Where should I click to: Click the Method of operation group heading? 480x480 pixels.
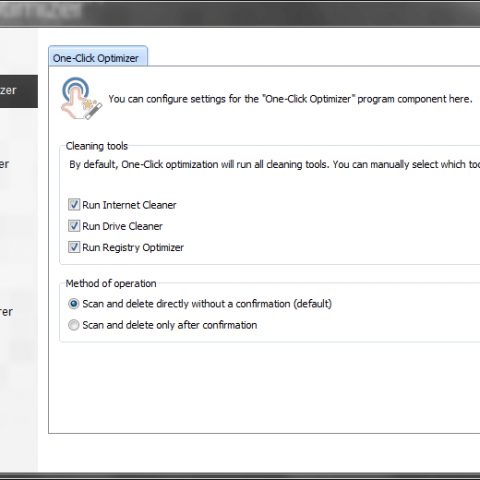point(111,283)
